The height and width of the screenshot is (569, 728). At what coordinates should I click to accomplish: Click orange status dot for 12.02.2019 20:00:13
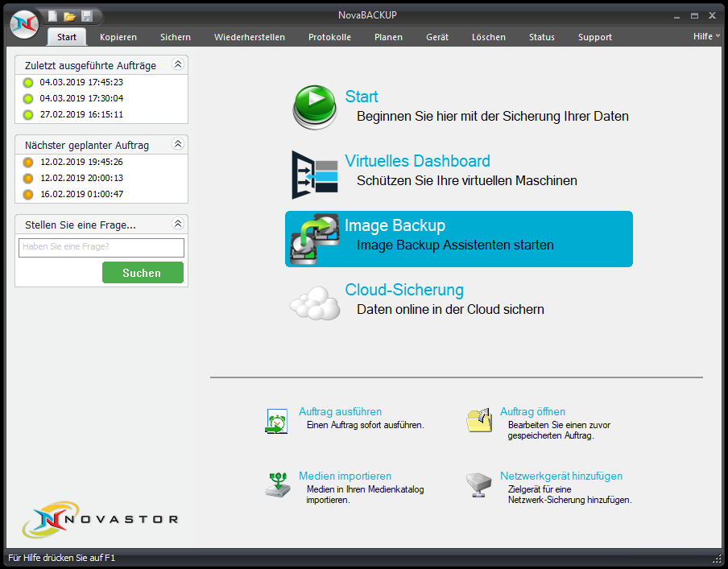(x=28, y=178)
